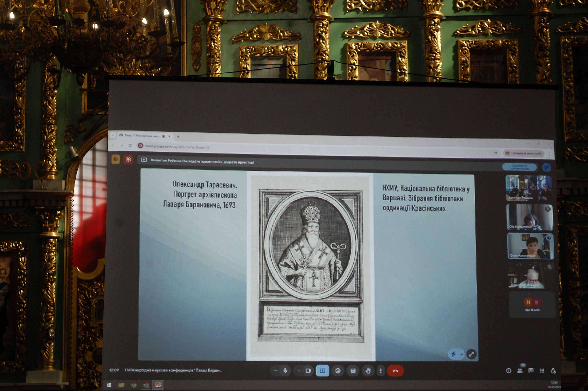The height and width of the screenshot is (391, 588).
Task: Open host controls lock icon
Action: point(553,371)
